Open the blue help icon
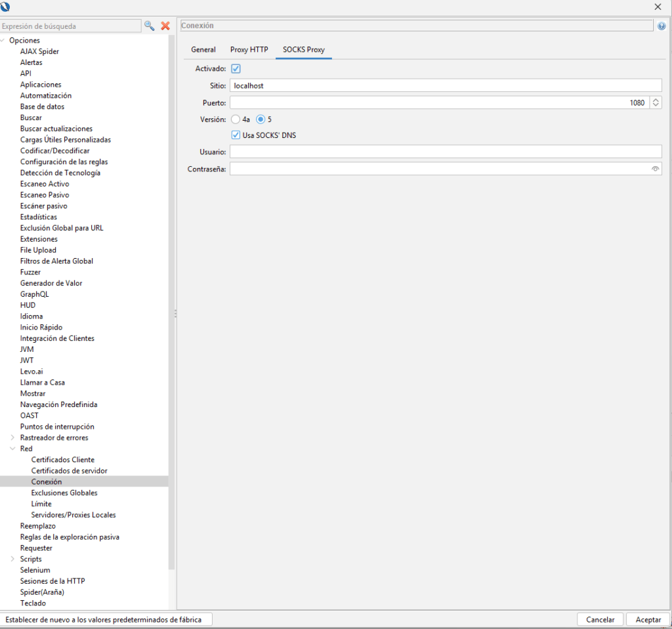This screenshot has width=672, height=629. click(x=661, y=26)
